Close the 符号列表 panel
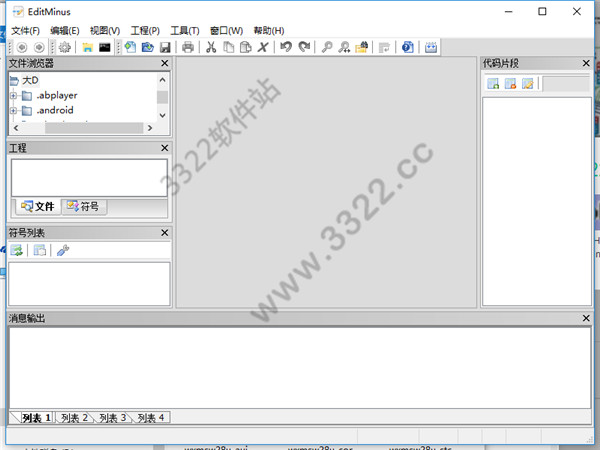This screenshot has width=600, height=450. click(165, 233)
